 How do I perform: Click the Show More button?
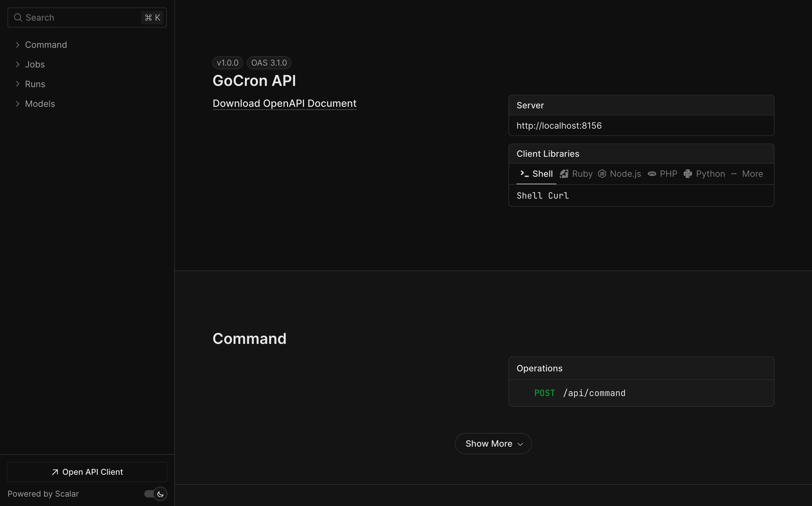[x=493, y=444]
